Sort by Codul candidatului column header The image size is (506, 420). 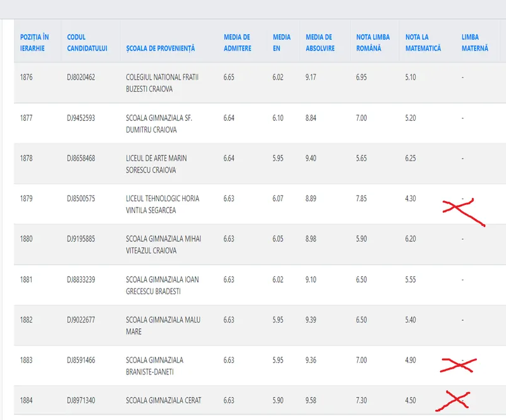(x=87, y=42)
